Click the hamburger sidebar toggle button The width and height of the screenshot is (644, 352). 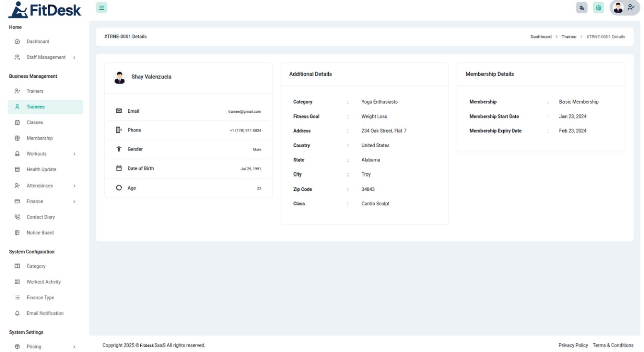click(x=102, y=8)
